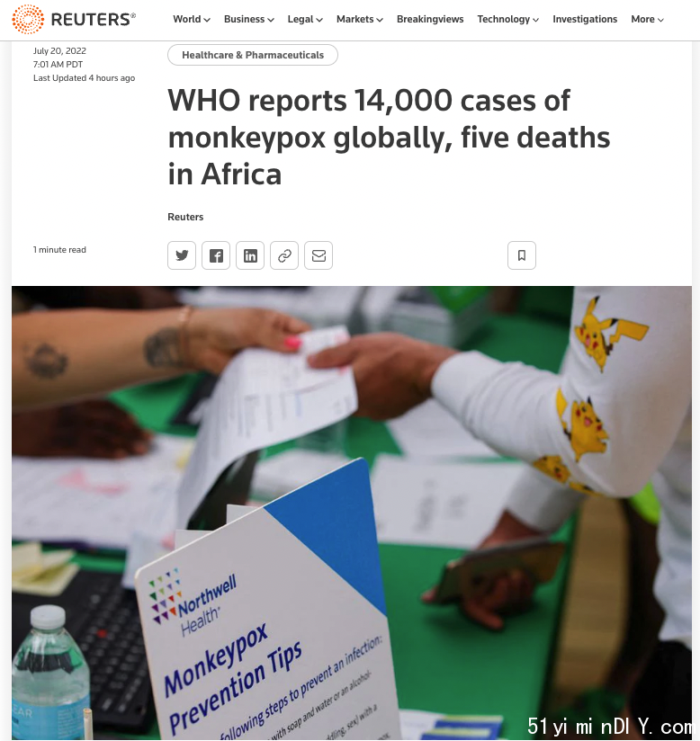Image resolution: width=700 pixels, height=741 pixels.
Task: Open the monkeypox prevention tips photo
Action: (x=352, y=513)
